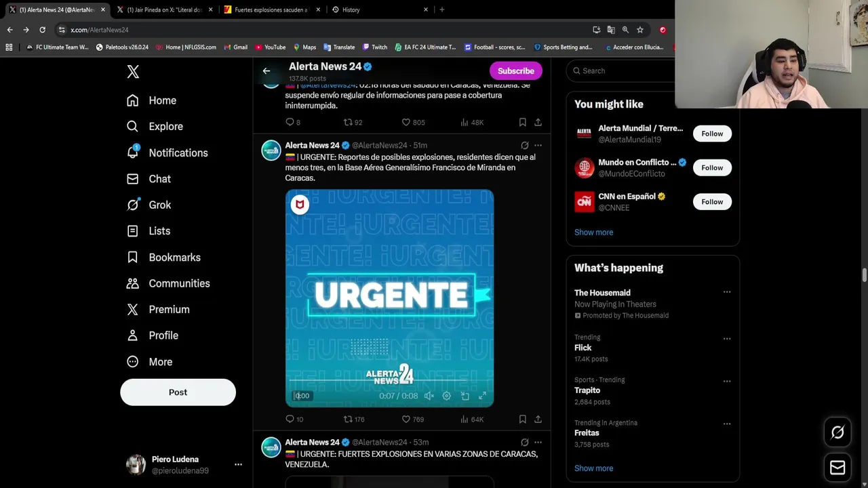View analytics showing 48K views
868x488 pixels.
click(x=471, y=123)
